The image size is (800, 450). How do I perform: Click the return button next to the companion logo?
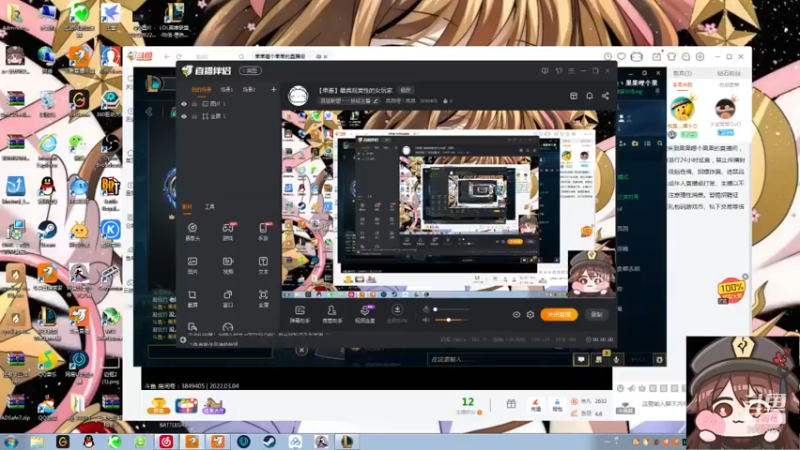(x=251, y=71)
